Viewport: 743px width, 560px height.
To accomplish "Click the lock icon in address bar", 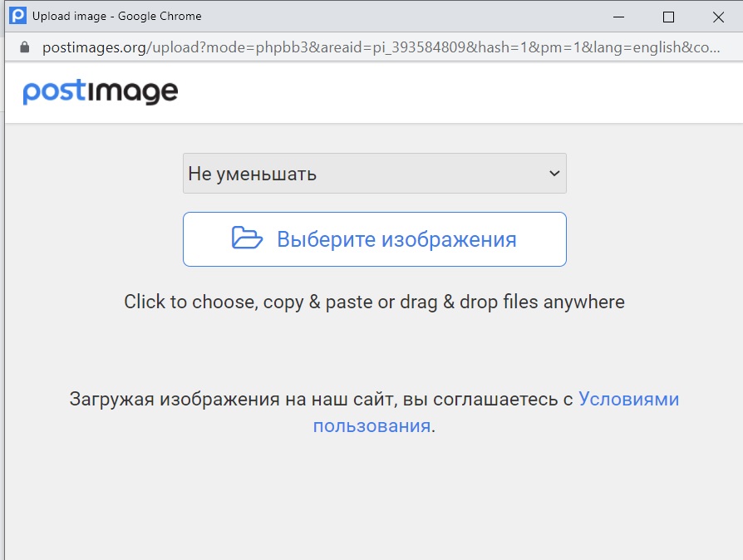I will [25, 47].
